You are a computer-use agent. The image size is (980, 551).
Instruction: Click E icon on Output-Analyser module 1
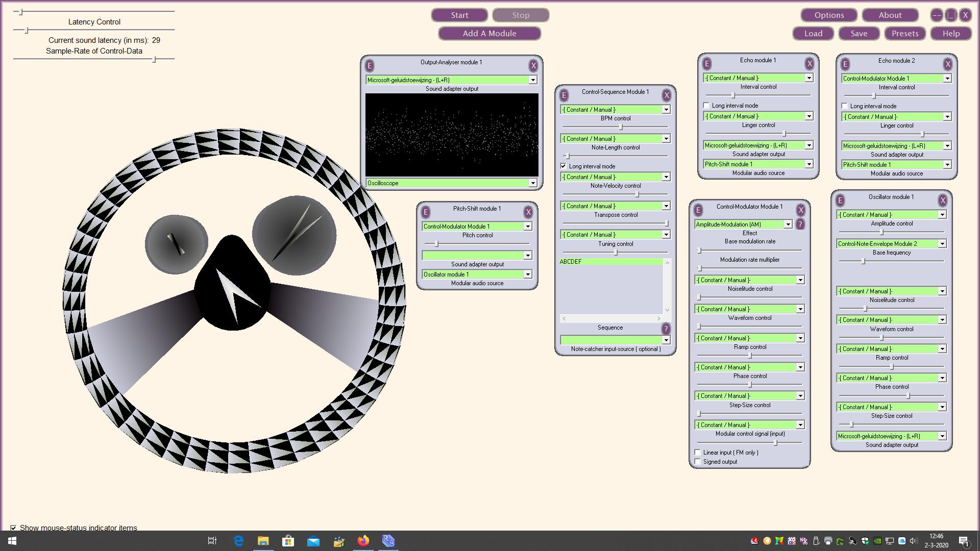(370, 66)
